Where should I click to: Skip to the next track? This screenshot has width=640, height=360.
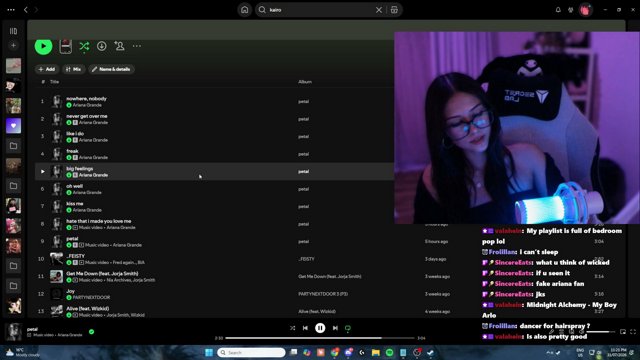point(335,328)
